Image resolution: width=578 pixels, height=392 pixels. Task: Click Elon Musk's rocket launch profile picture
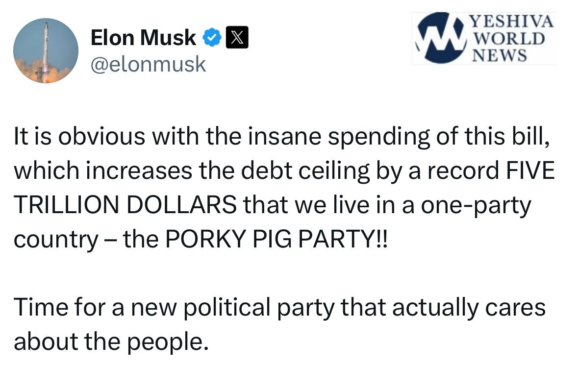click(46, 50)
